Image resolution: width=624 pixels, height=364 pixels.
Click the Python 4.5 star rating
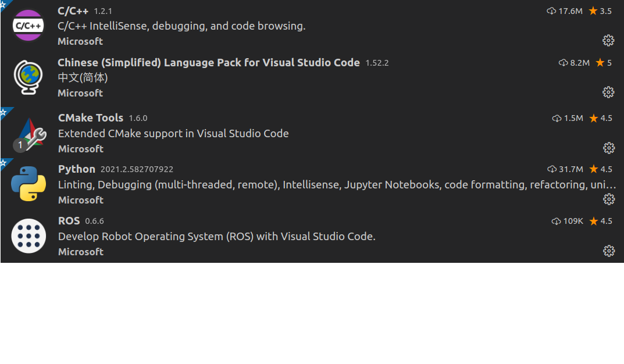(x=601, y=169)
